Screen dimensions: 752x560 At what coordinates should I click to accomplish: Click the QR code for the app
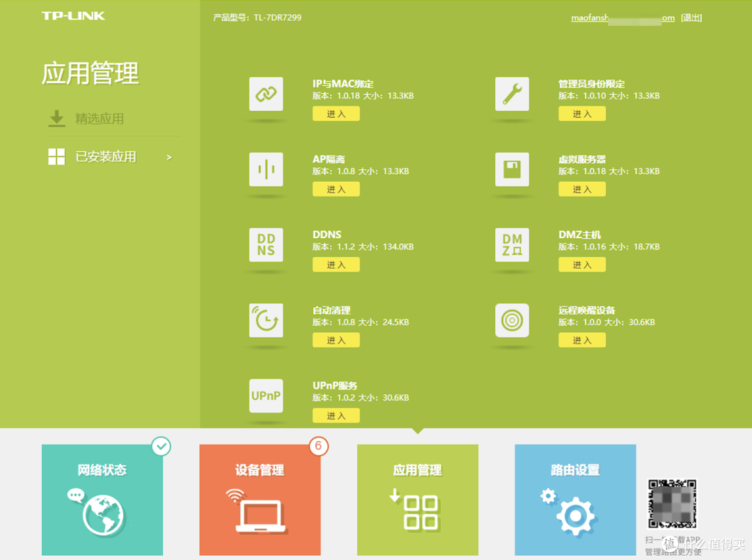pos(672,504)
